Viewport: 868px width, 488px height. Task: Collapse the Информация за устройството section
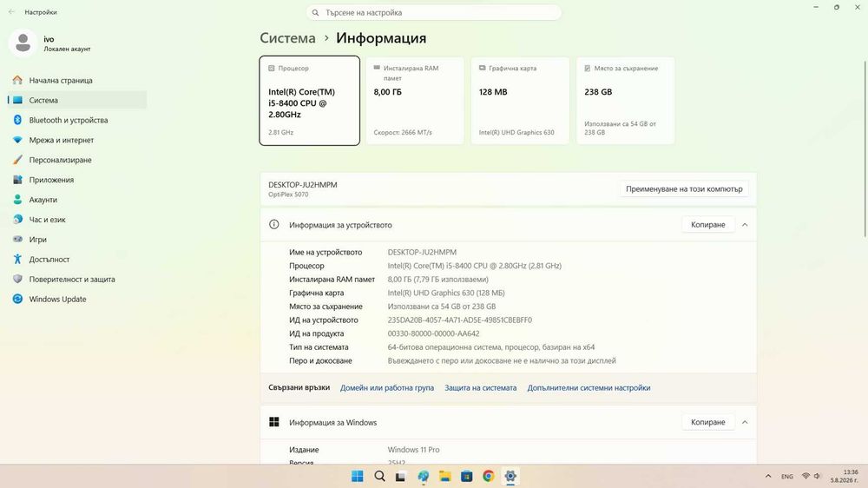tap(745, 225)
